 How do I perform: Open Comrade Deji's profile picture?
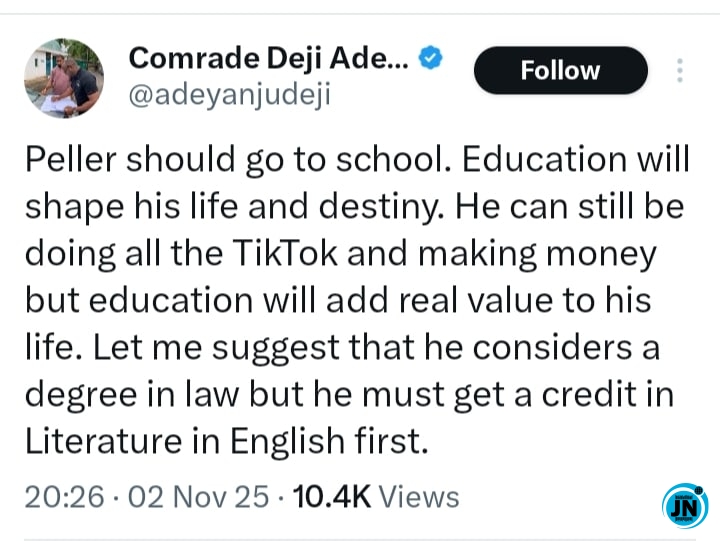63,79
